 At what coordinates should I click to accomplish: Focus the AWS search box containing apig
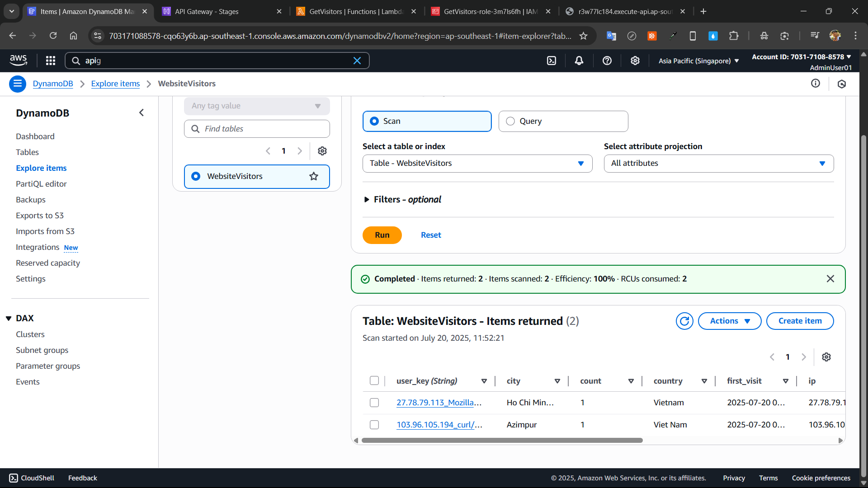point(217,61)
